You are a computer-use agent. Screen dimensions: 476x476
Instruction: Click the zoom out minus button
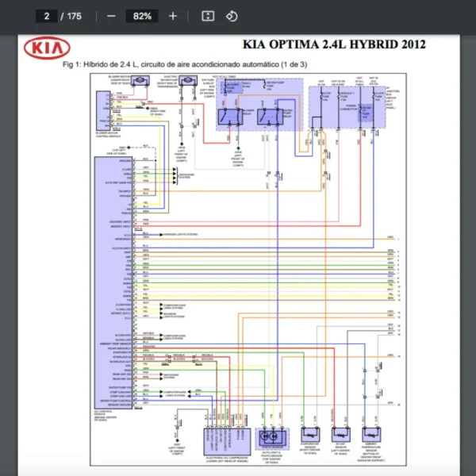[111, 16]
